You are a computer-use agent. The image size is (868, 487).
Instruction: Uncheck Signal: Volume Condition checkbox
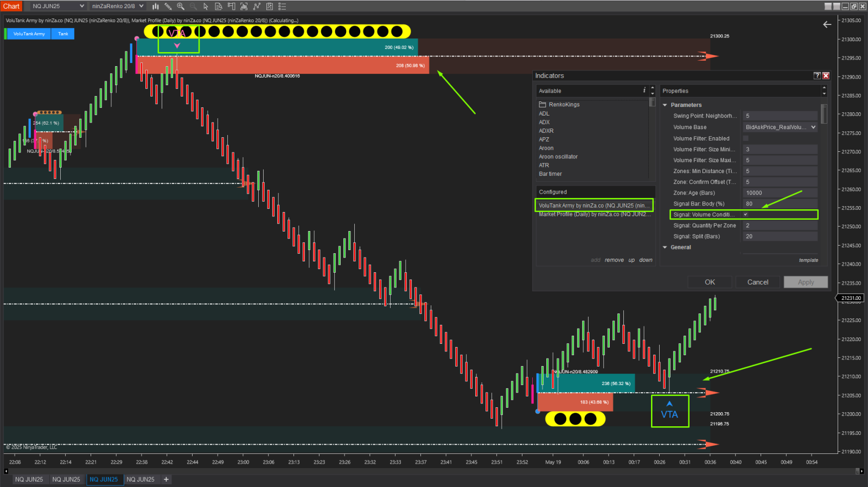[745, 215]
